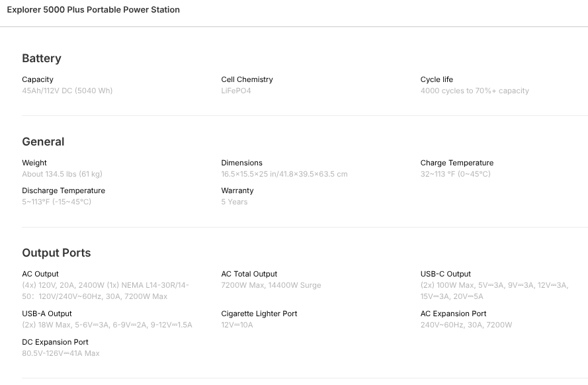The width and height of the screenshot is (588, 385).
Task: Select the General section heading
Action: coord(43,142)
